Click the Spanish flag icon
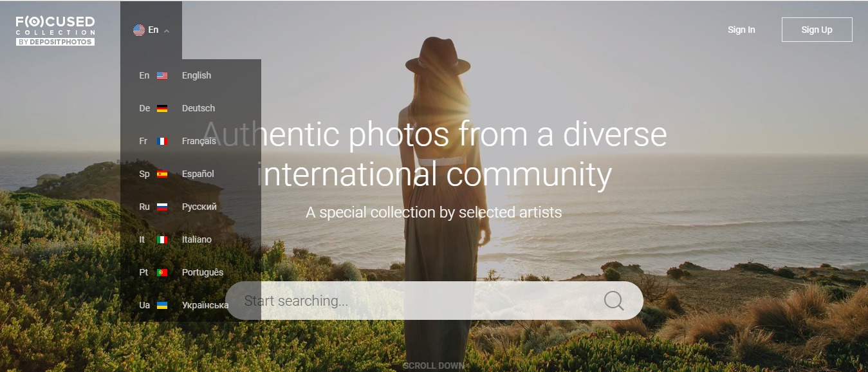 pyautogui.click(x=162, y=174)
